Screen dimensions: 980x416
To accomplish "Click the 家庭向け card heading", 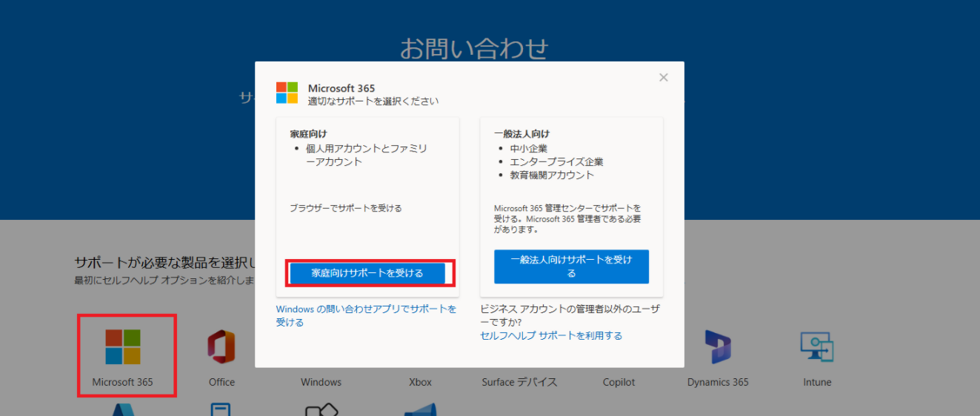I will [308, 134].
